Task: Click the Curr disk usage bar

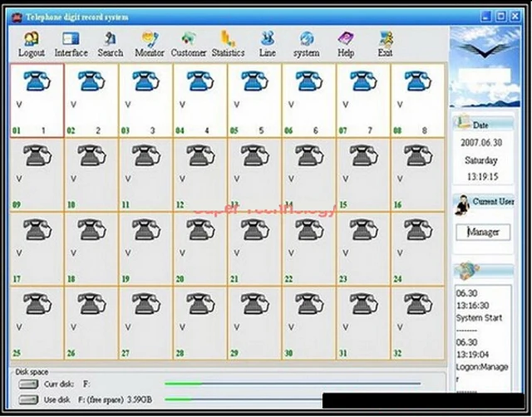Action: coord(293,384)
